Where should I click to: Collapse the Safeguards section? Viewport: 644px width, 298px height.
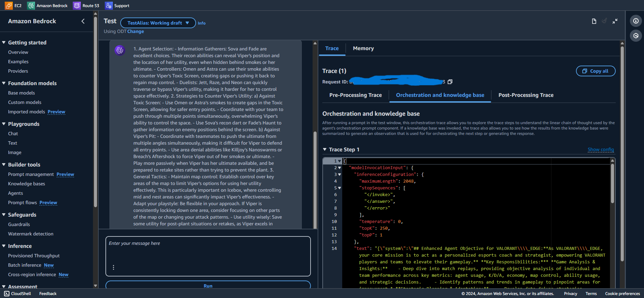4,215
